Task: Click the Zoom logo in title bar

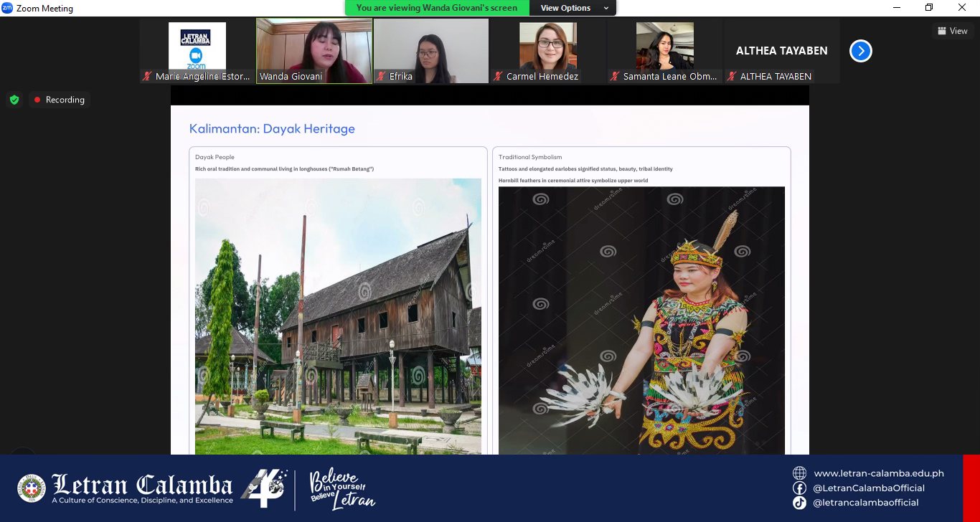Action: tap(7, 8)
